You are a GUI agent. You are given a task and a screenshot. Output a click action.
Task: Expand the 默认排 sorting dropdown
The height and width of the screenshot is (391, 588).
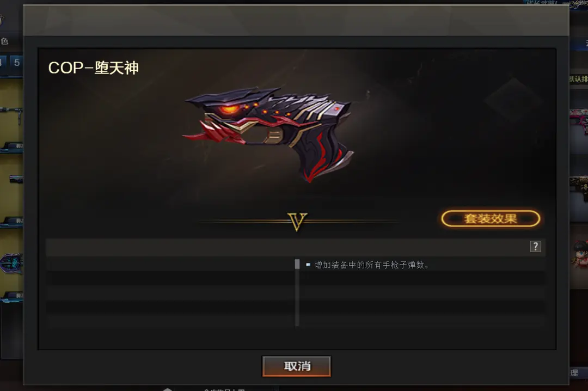[x=579, y=79]
